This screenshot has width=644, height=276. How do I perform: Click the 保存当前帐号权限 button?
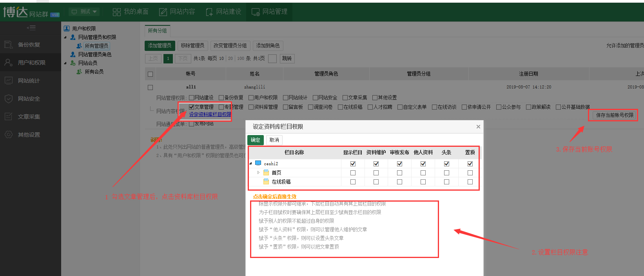(614, 115)
